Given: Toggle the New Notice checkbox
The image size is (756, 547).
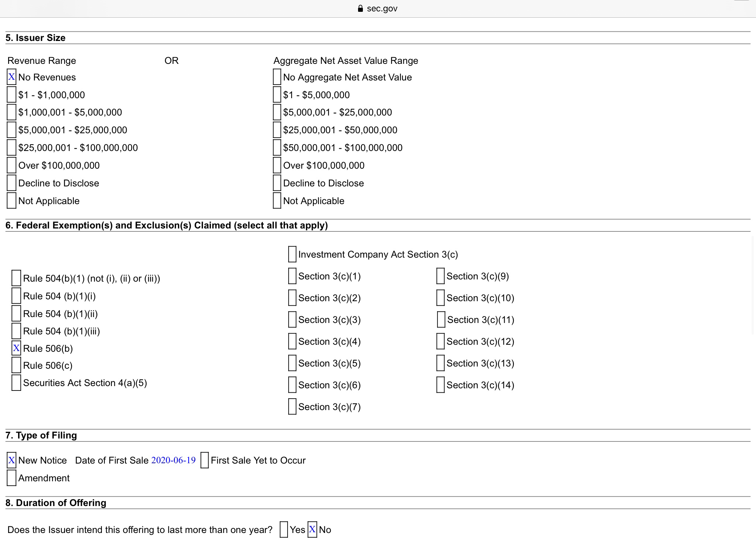Looking at the screenshot, I should [x=11, y=460].
